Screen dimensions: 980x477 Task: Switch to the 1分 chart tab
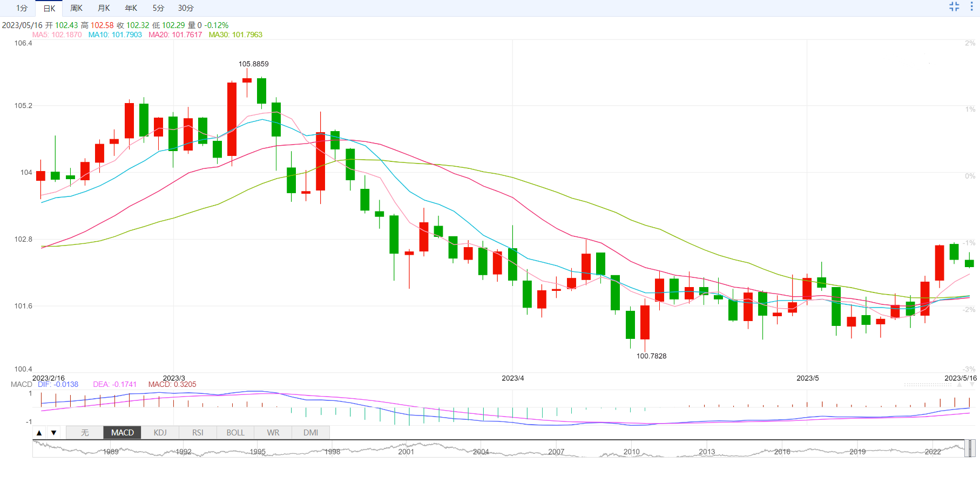[x=22, y=8]
